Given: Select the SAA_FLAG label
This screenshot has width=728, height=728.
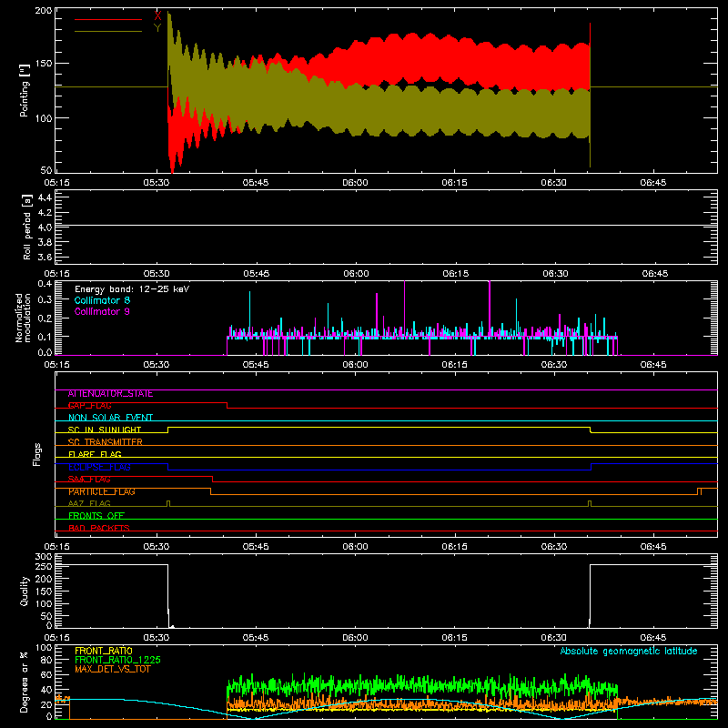Looking at the screenshot, I should (89, 480).
